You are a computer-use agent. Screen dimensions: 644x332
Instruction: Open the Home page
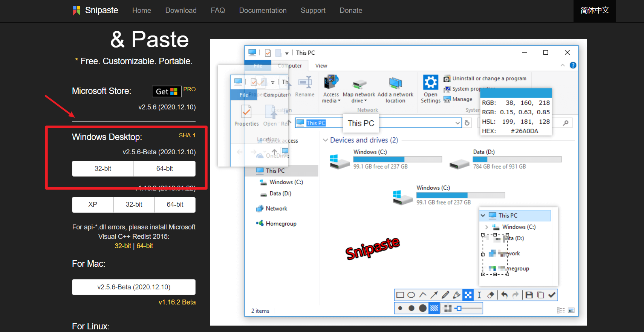pos(142,11)
